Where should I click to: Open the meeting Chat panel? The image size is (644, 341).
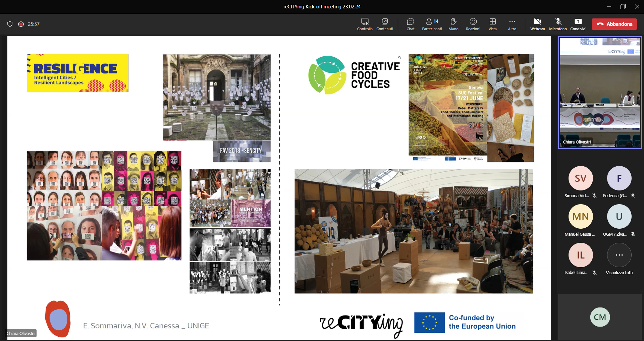(x=410, y=24)
